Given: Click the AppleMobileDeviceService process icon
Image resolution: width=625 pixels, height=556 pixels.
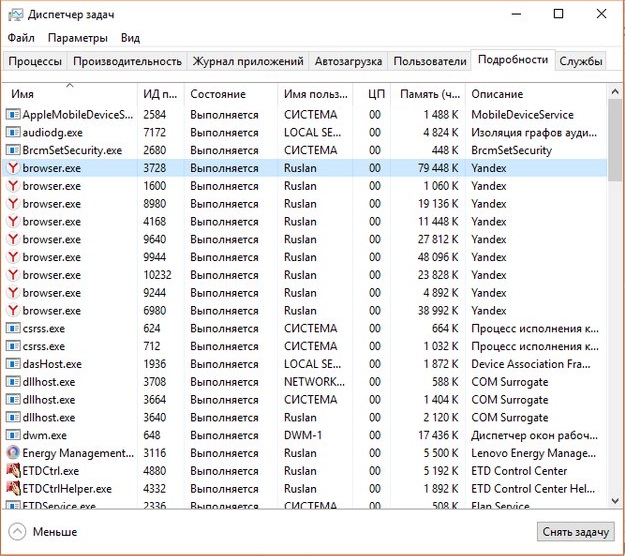Looking at the screenshot, I should [x=13, y=115].
